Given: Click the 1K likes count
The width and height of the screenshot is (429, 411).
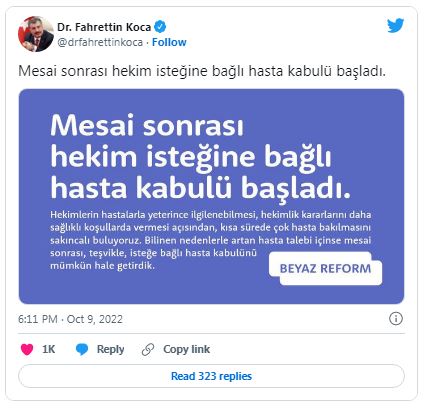Looking at the screenshot, I should (48, 349).
